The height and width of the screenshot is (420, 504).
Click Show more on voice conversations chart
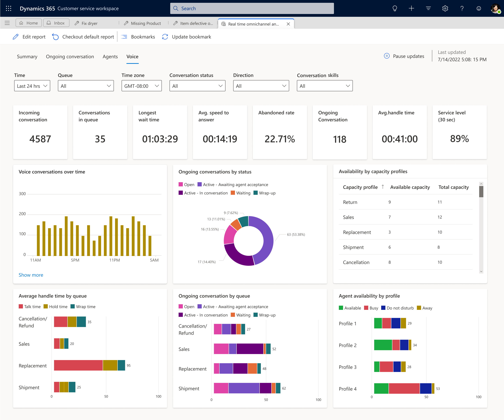click(31, 275)
